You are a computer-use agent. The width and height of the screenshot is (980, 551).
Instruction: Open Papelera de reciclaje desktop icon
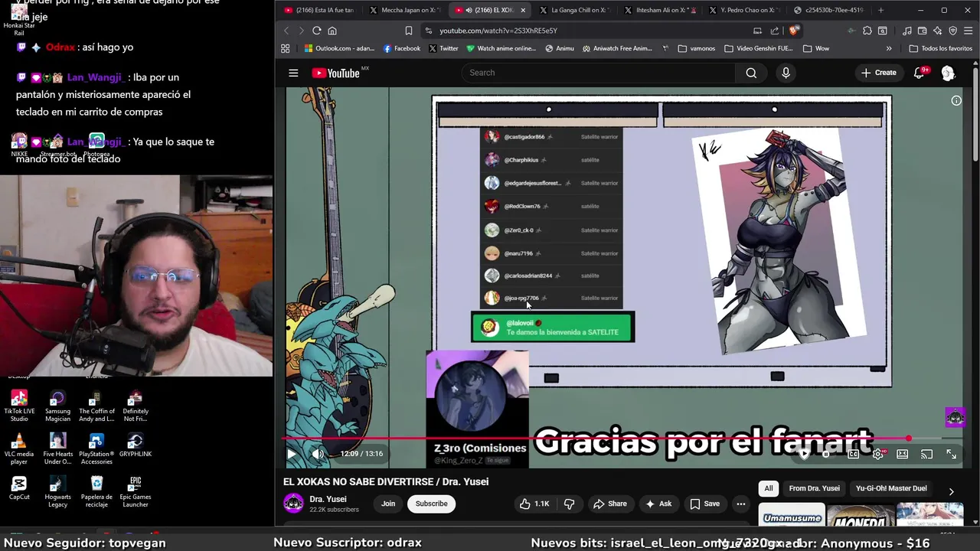96,491
